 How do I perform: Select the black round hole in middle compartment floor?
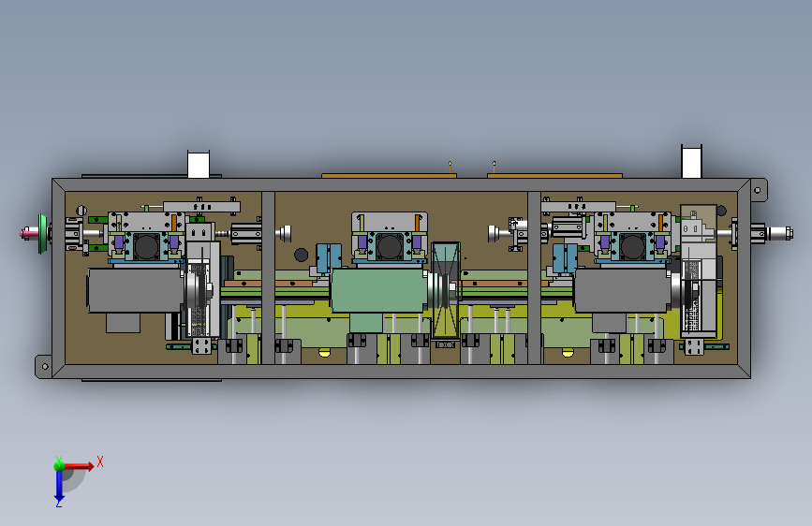301,255
